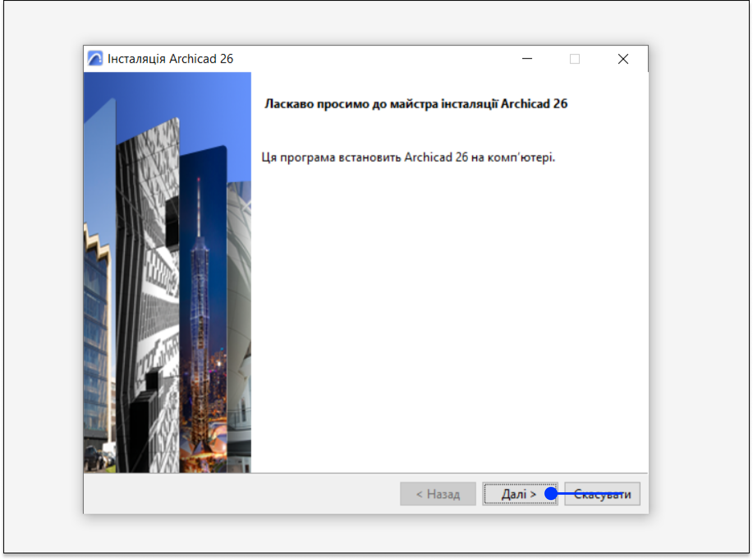Click the text Ця програма встановить Archicad 26
753x560 pixels.
tap(365, 157)
